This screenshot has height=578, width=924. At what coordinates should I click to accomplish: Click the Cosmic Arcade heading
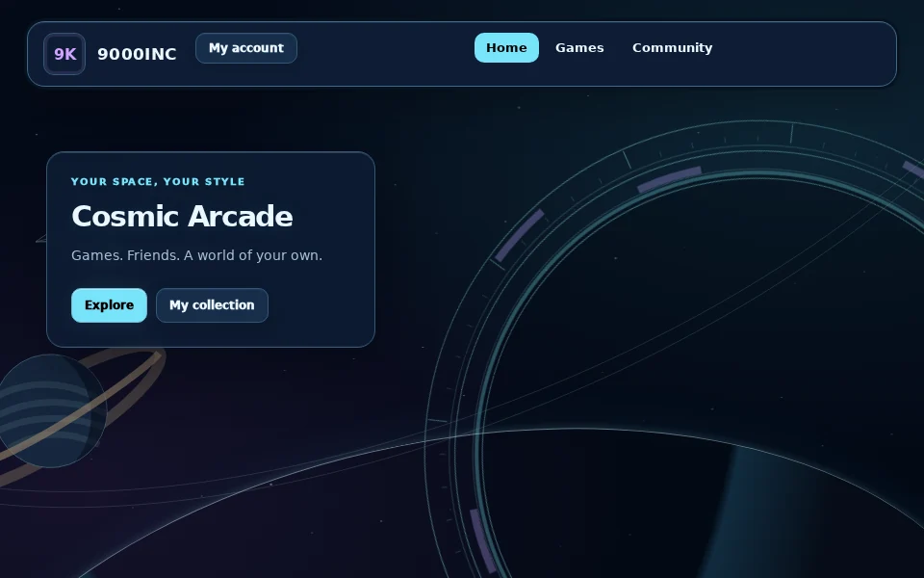182,216
